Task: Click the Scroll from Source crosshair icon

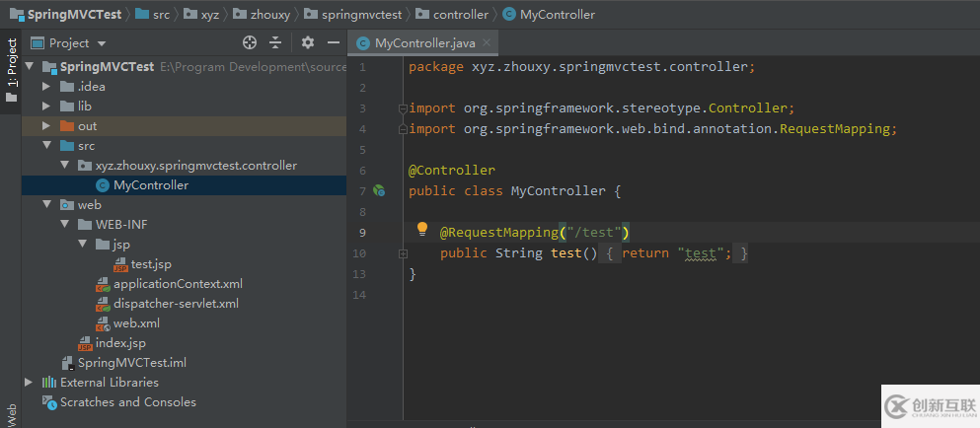Action: point(250,42)
